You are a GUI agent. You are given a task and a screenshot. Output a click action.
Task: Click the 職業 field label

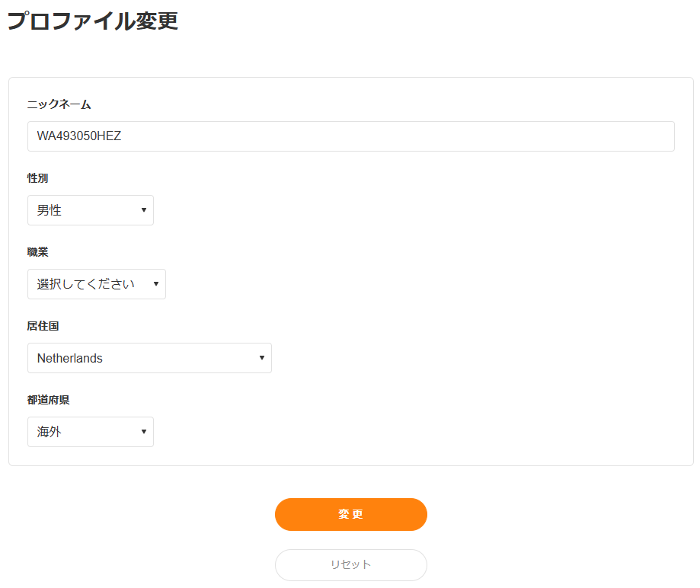click(38, 252)
